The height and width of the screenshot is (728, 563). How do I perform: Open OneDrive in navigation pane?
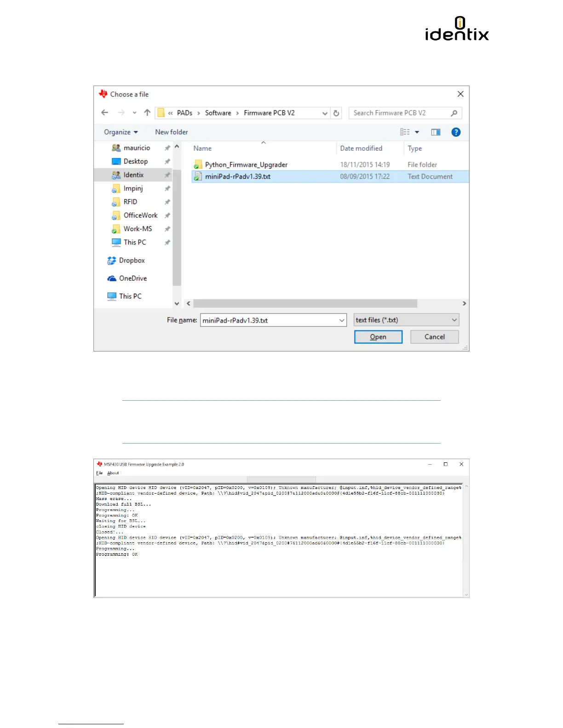[x=133, y=279]
